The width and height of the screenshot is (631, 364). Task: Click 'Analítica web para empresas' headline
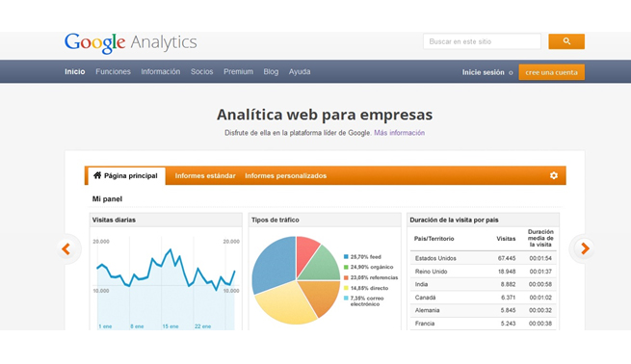click(x=325, y=115)
